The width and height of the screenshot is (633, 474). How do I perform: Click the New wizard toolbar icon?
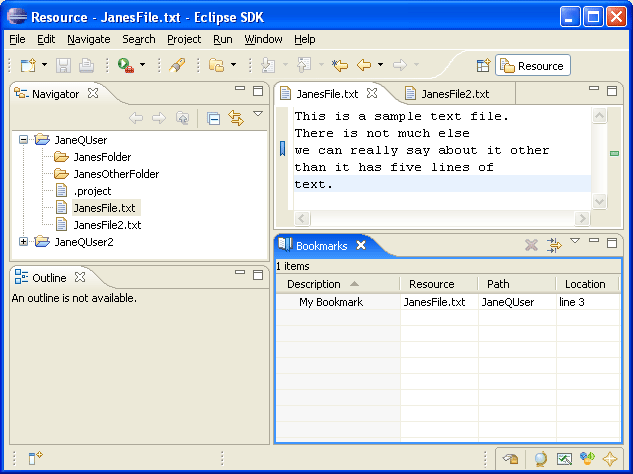point(28,65)
